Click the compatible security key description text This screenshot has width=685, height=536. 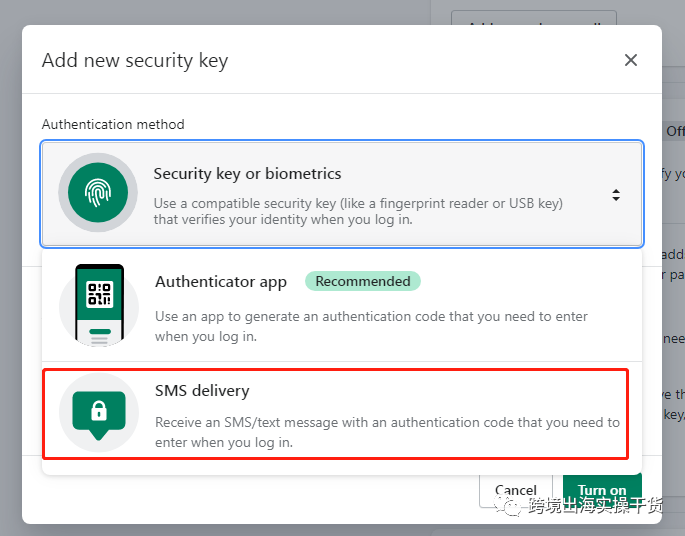click(x=358, y=211)
